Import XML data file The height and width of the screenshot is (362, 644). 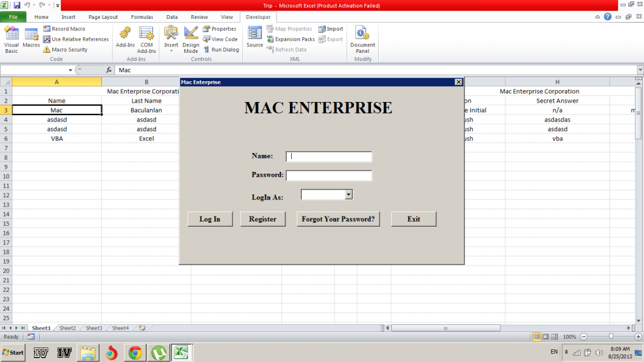click(331, 29)
